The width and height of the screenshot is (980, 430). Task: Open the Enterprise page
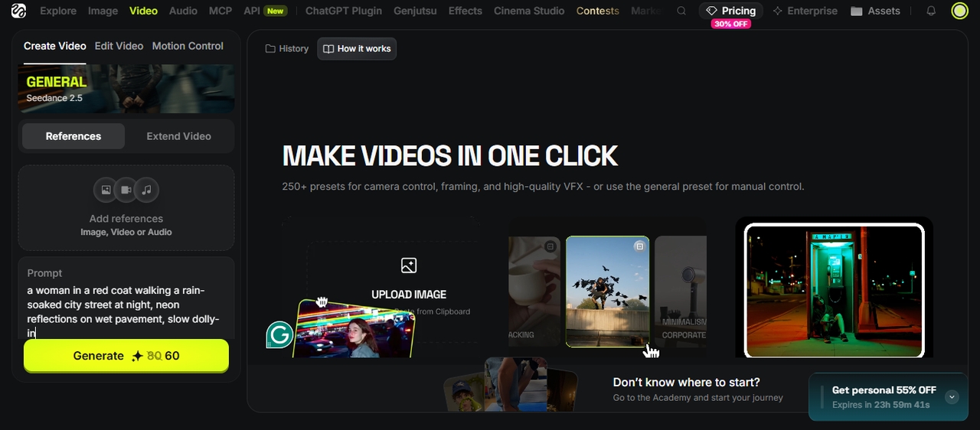click(805, 11)
